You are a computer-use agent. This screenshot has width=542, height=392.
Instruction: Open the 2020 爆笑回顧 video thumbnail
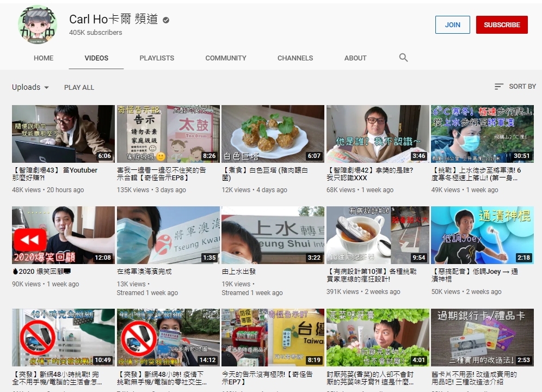[63, 235]
